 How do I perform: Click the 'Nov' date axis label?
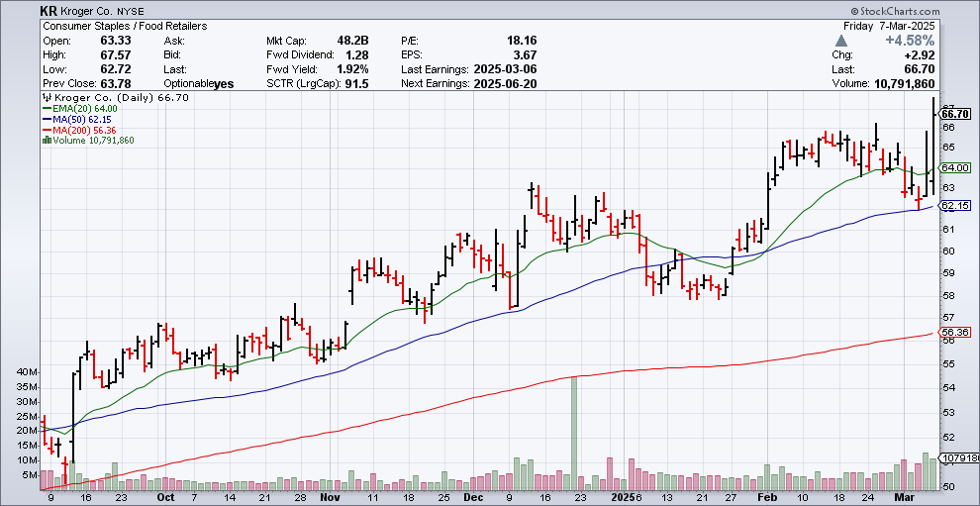(x=330, y=498)
